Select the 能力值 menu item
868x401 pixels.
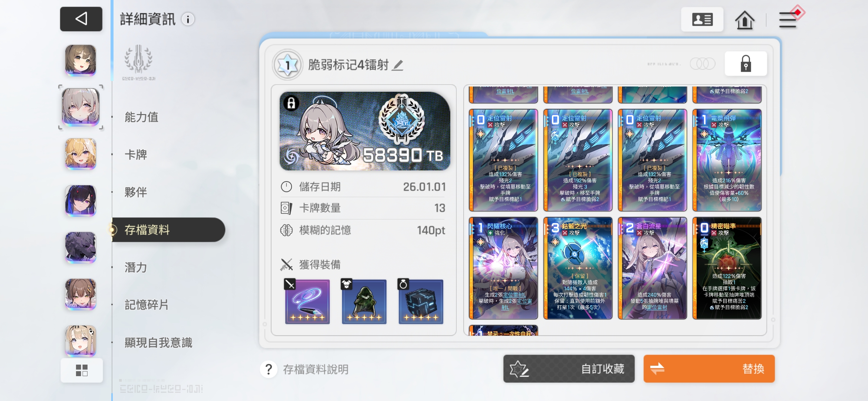(x=141, y=117)
